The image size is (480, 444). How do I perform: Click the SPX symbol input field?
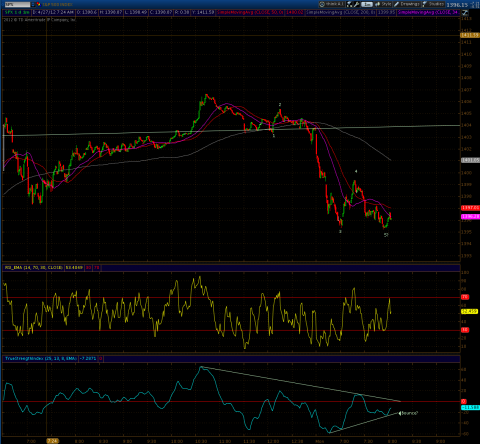(x=17, y=4)
